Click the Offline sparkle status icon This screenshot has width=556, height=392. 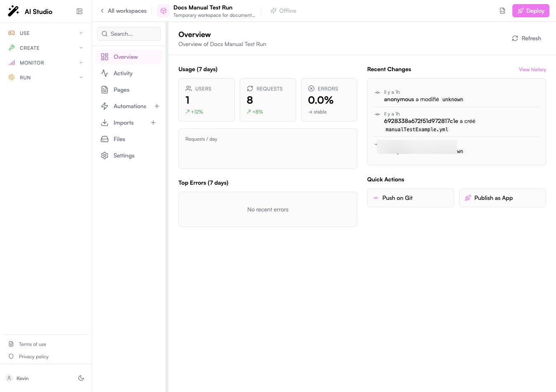(273, 11)
